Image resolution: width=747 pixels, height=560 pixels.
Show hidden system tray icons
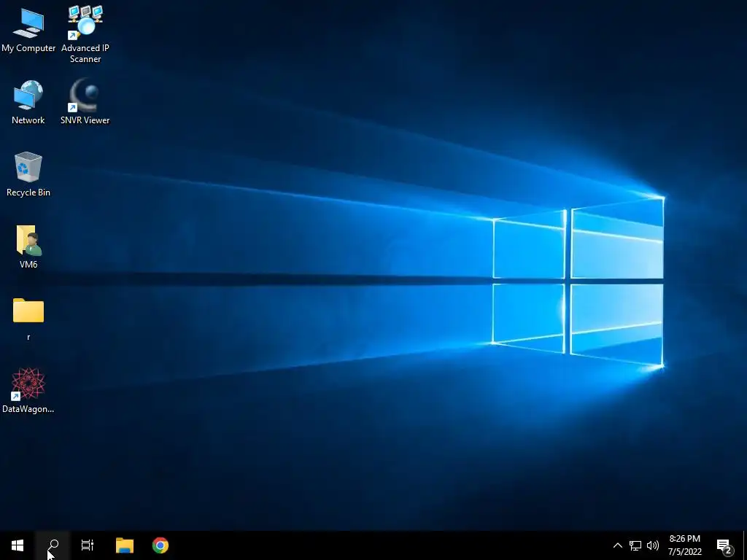click(x=617, y=545)
